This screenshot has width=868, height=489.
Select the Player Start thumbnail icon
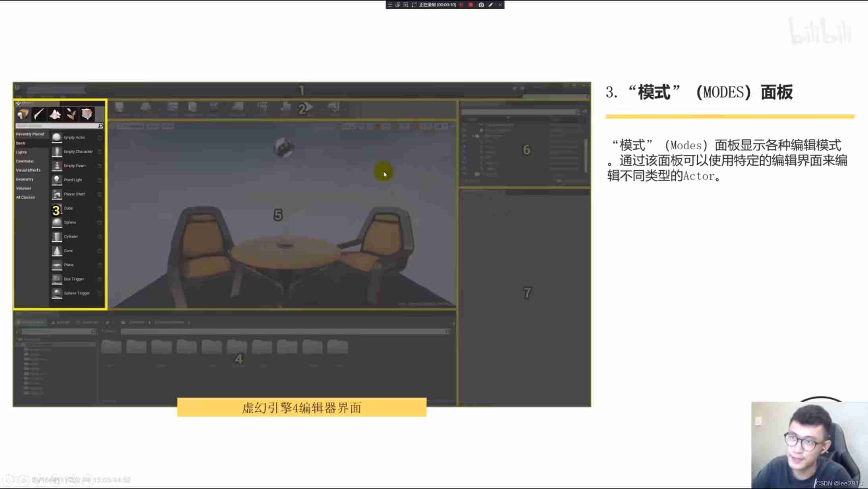[x=57, y=194]
